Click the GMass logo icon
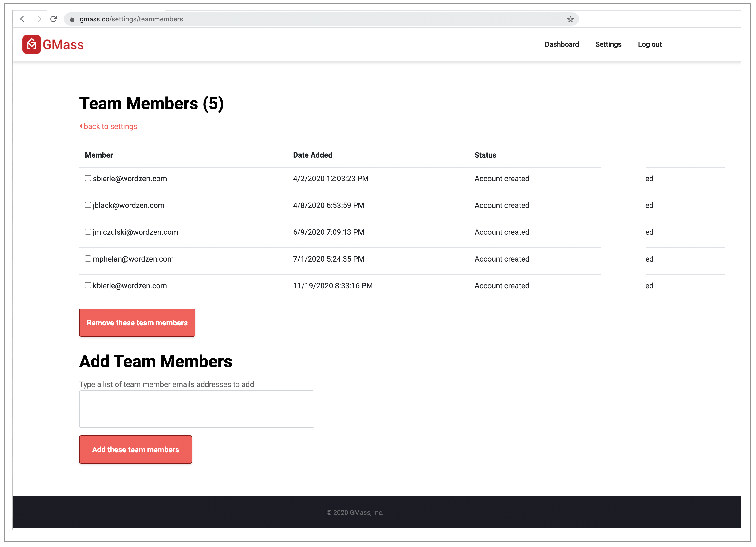This screenshot has width=756, height=547. (x=32, y=44)
